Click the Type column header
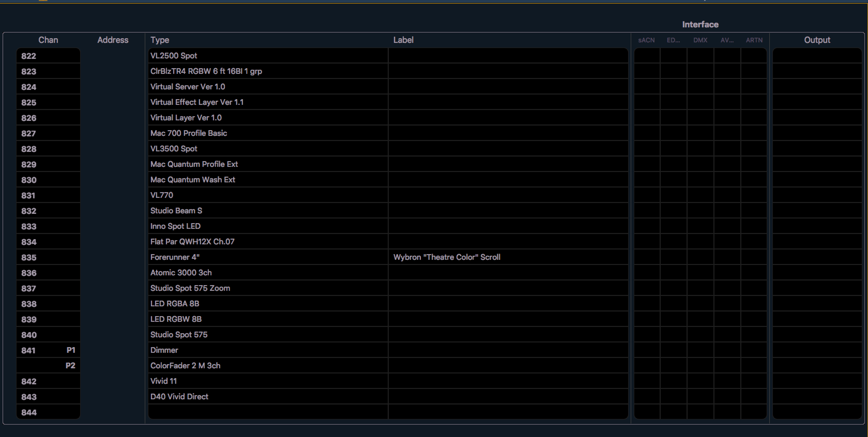Viewport: 868px width, 437px height. coord(160,40)
